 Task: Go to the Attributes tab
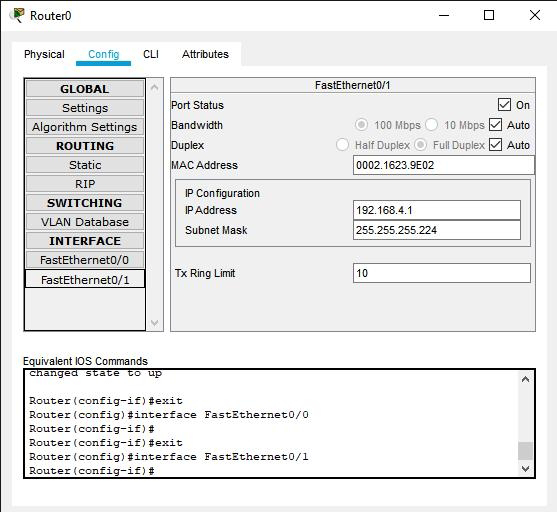[x=205, y=54]
